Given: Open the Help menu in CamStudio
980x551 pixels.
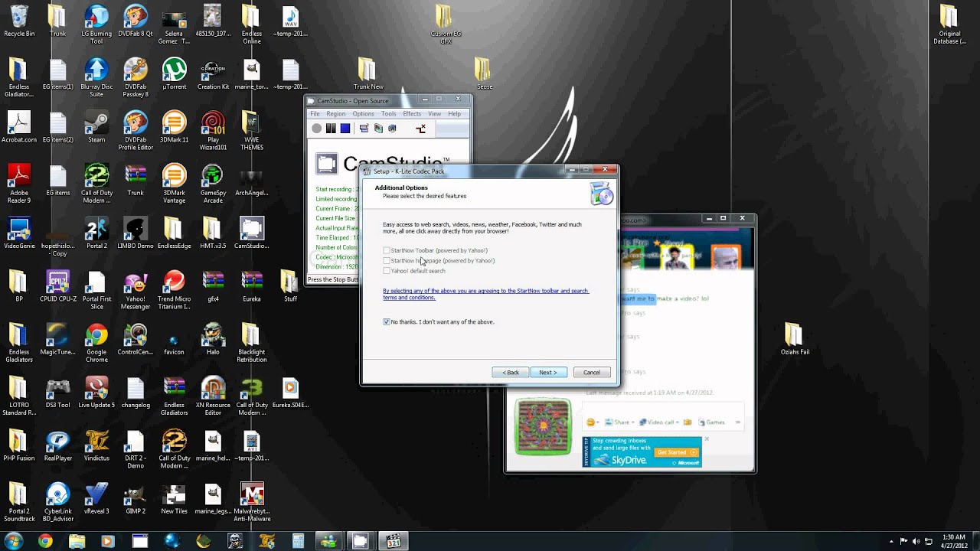Looking at the screenshot, I should [x=454, y=113].
